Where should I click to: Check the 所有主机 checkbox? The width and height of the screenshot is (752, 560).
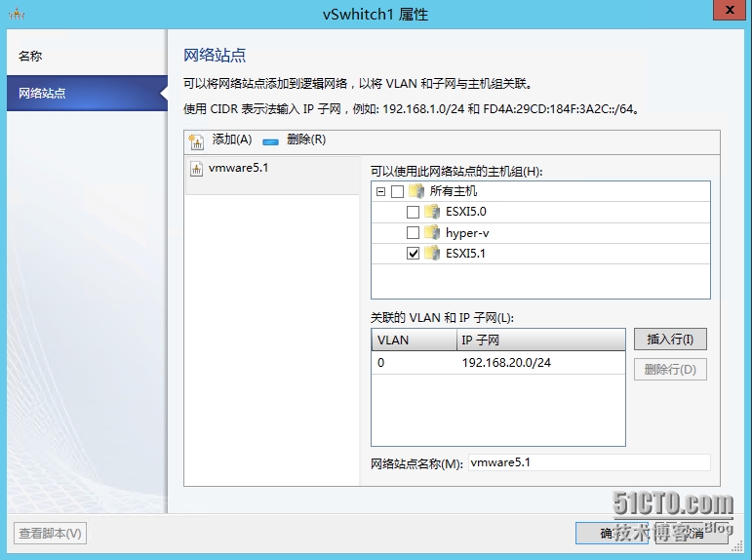(398, 192)
